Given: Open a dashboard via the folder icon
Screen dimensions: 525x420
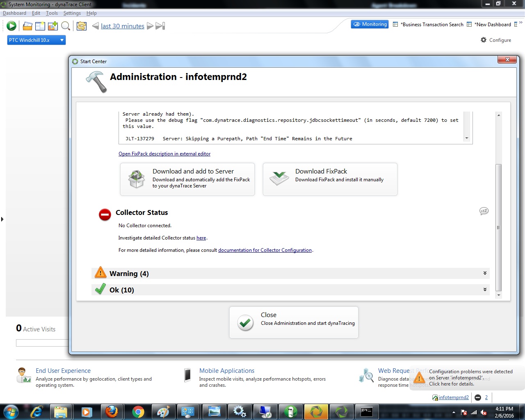Looking at the screenshot, I should point(27,26).
